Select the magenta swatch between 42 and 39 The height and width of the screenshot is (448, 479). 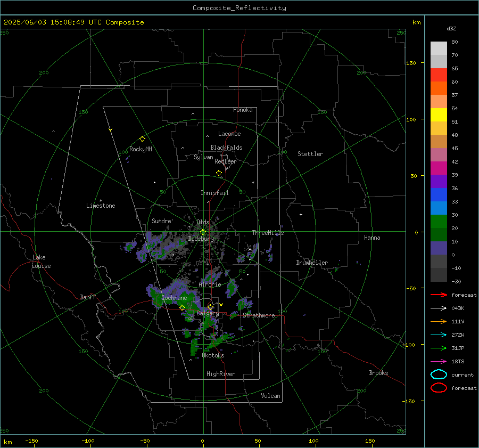click(x=439, y=168)
